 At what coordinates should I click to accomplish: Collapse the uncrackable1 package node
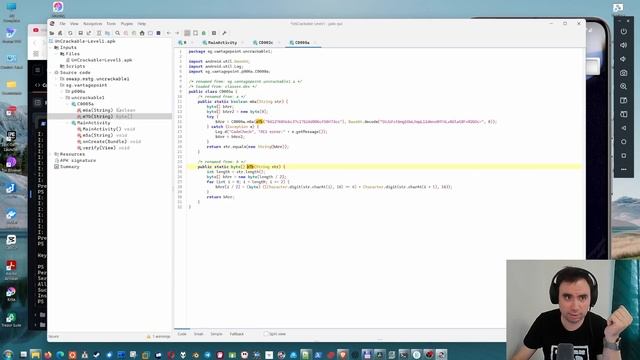tap(62, 98)
